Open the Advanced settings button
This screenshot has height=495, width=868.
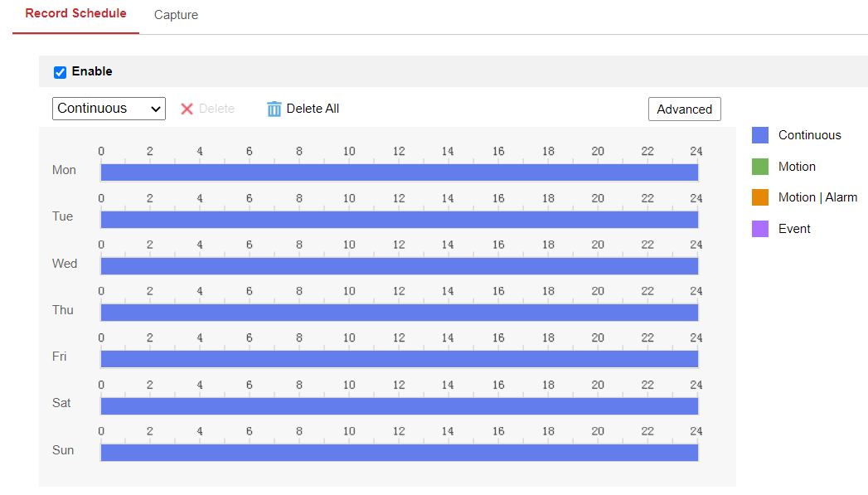click(684, 109)
